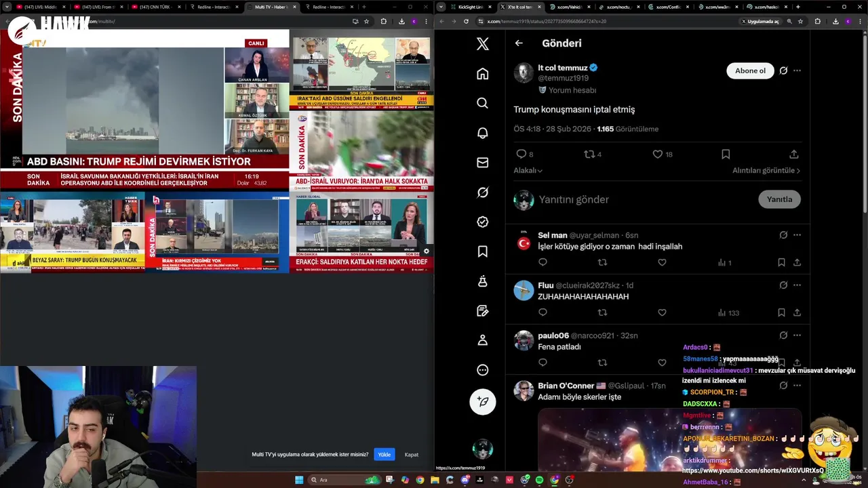Reply to paulo06's comment

542,363
